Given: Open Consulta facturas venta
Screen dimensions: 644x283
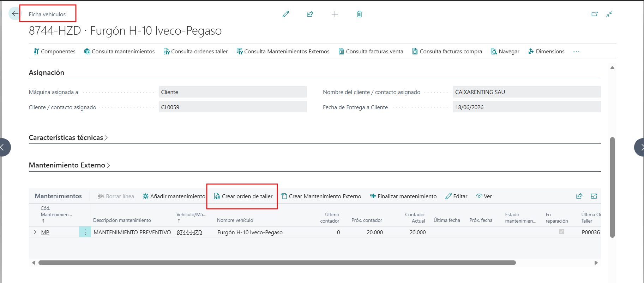Looking at the screenshot, I should pyautogui.click(x=371, y=51).
